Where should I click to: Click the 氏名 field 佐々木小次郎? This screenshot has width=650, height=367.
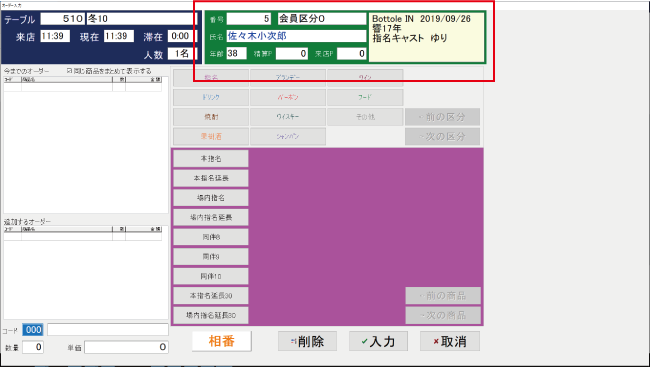pyautogui.click(x=296, y=36)
